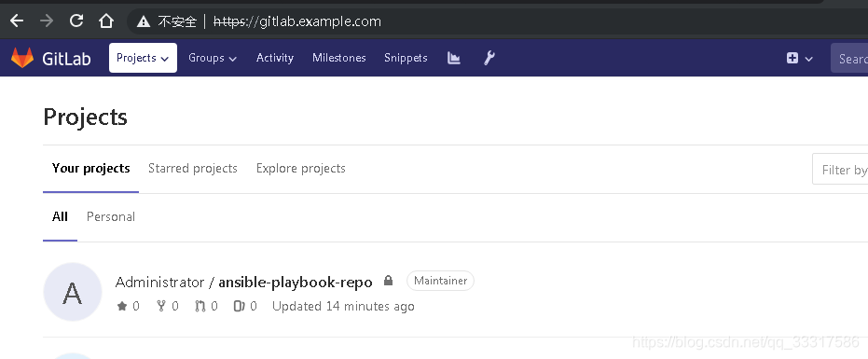Click the GitLab fox logo
The image size is (868, 359).
[22, 58]
